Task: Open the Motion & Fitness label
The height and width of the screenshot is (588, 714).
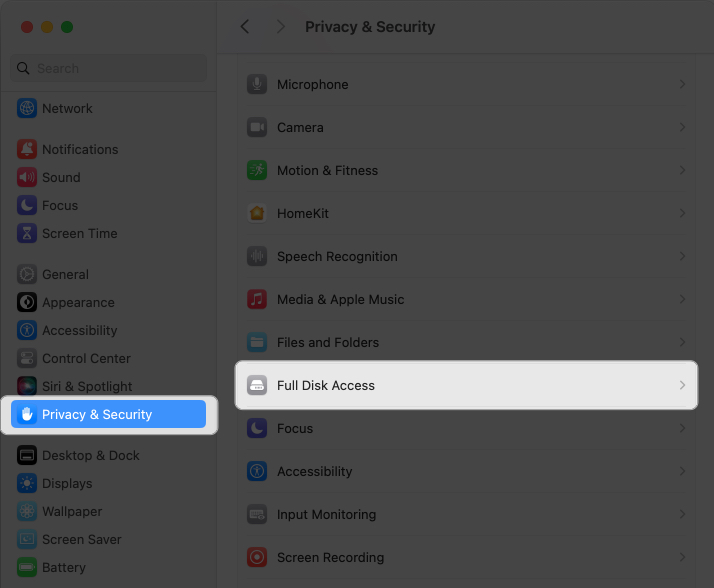Action: [x=327, y=170]
